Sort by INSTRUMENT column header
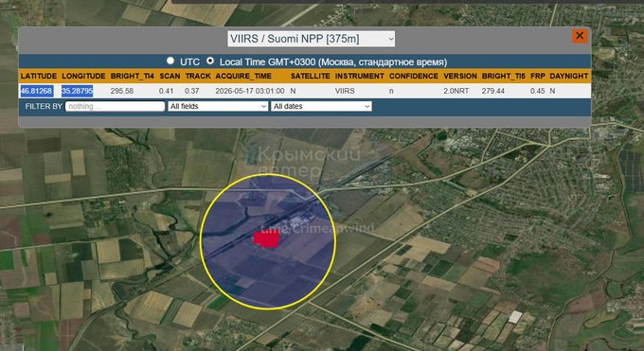Viewport: 644px width, 351px height. pyautogui.click(x=359, y=76)
